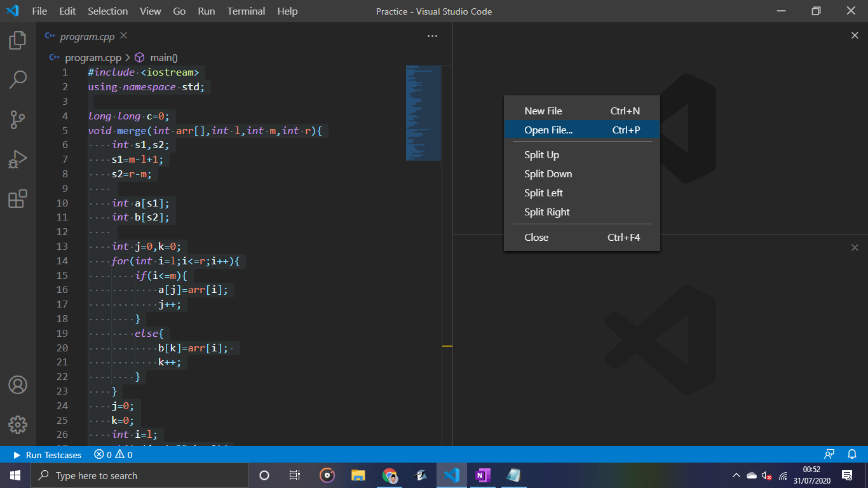Open the Explorer view in activity bar

coord(18,40)
